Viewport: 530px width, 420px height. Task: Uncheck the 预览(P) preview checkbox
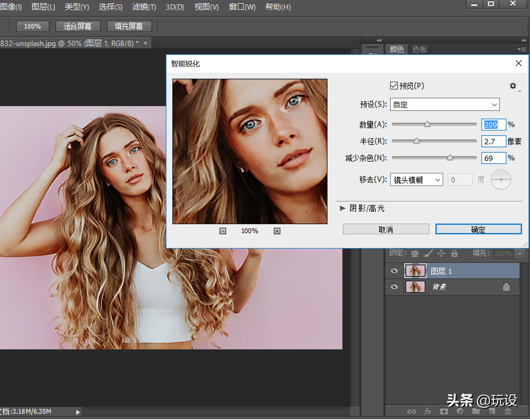click(x=394, y=86)
